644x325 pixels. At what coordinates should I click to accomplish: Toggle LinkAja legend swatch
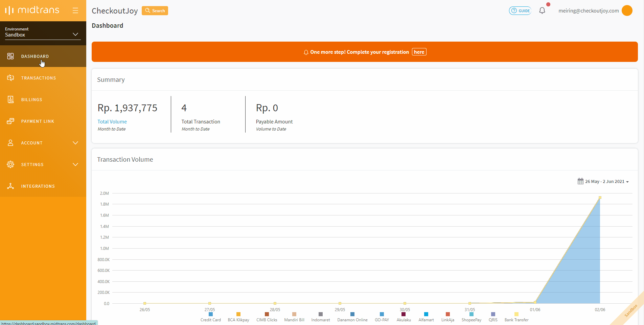click(448, 314)
